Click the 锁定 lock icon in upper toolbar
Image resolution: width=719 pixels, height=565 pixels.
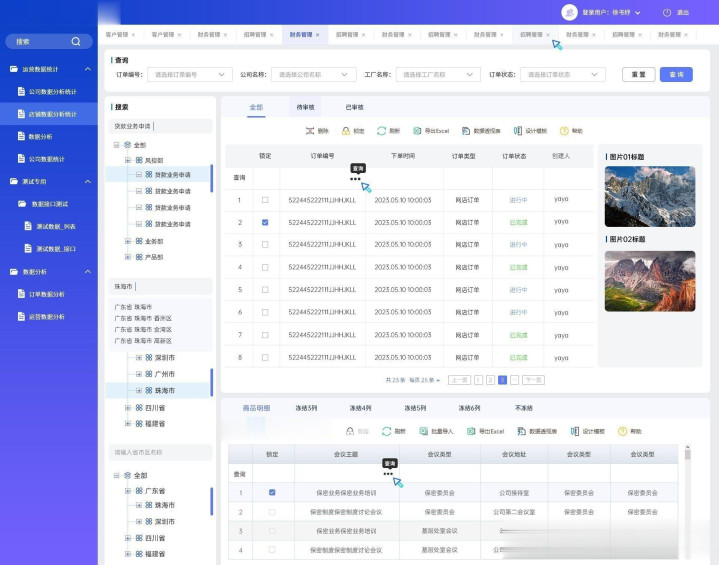click(346, 131)
